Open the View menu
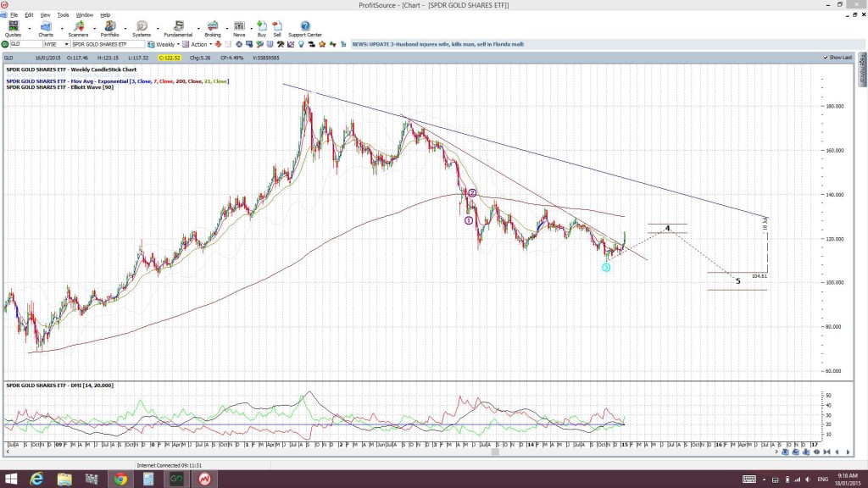Viewport: 868px width, 488px height. [46, 15]
